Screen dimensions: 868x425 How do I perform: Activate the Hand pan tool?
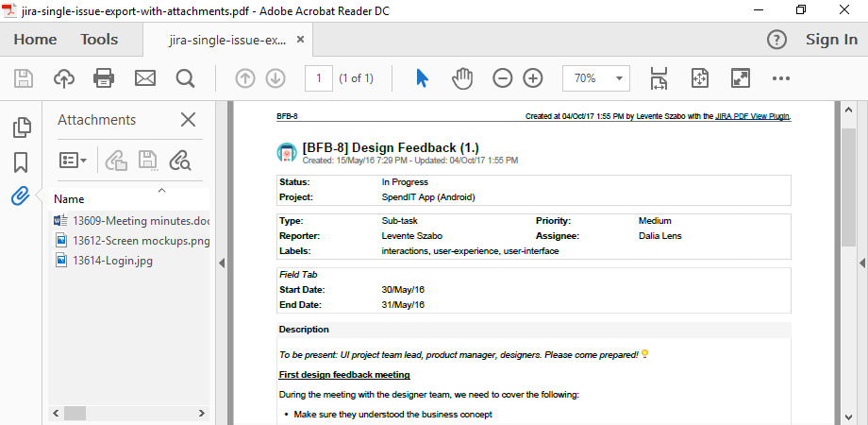(462, 78)
